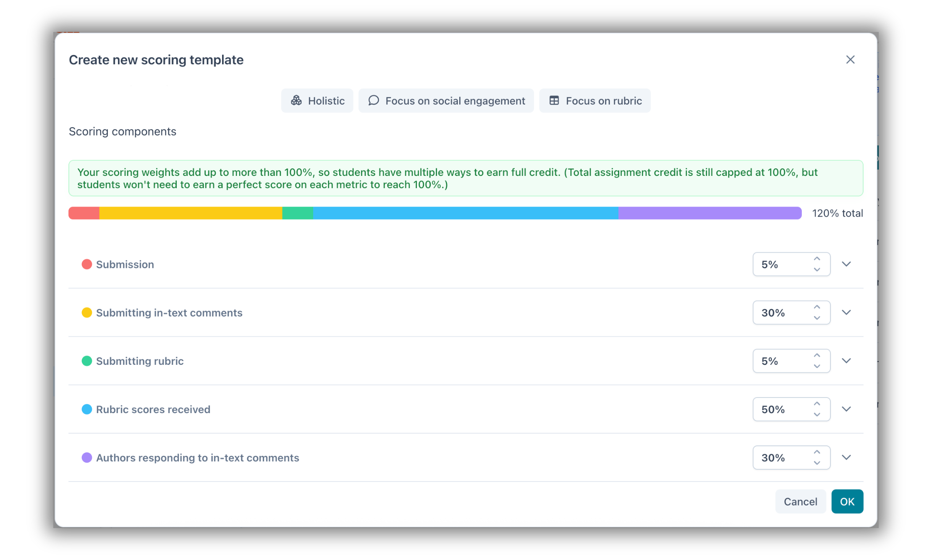Apply the Focus on rubric preset

tap(595, 101)
